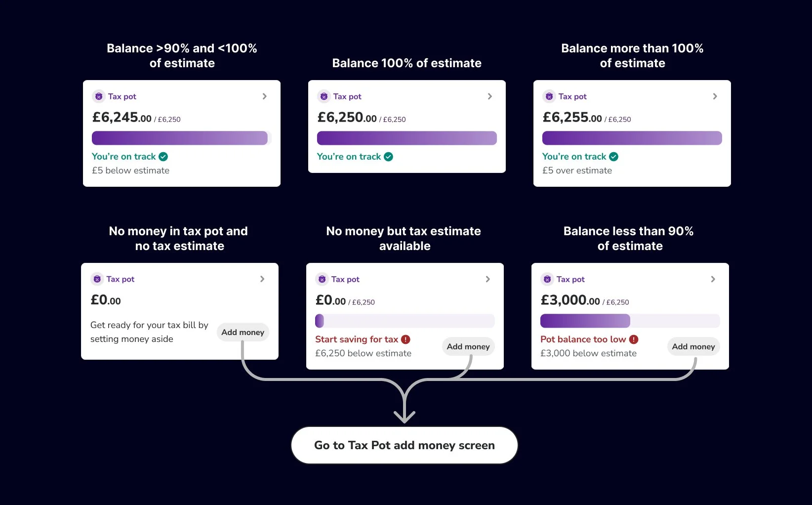812x505 pixels.
Task: Expand the £3,000.00 Tax pot chevron
Action: click(x=713, y=279)
